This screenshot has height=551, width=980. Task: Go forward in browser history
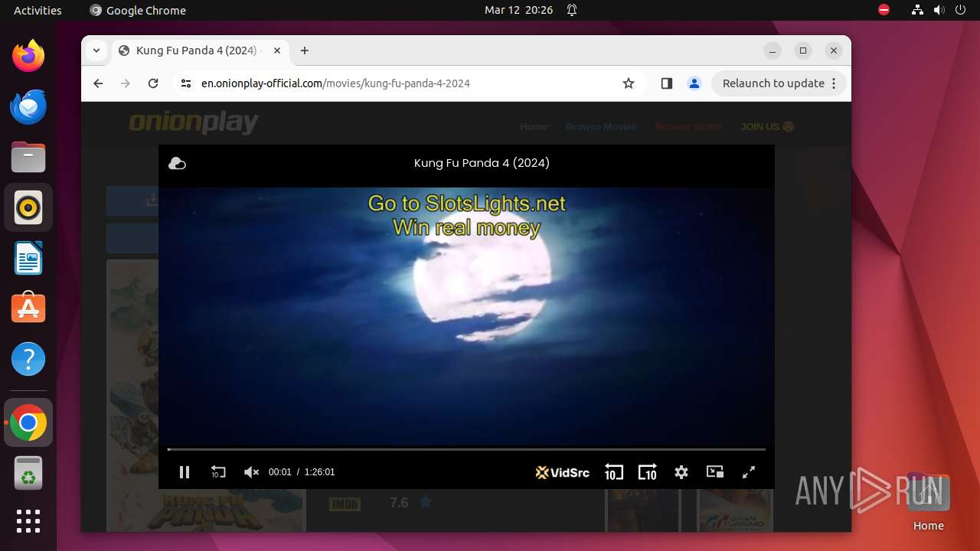click(126, 83)
